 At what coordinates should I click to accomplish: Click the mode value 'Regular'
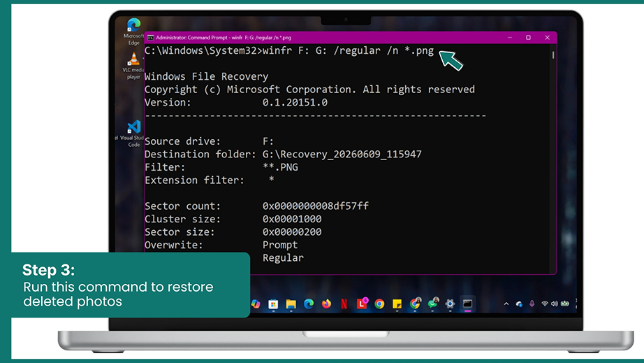point(284,258)
